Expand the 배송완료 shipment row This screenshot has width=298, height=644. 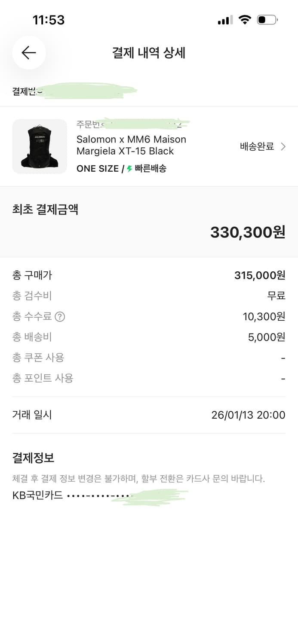pos(262,146)
